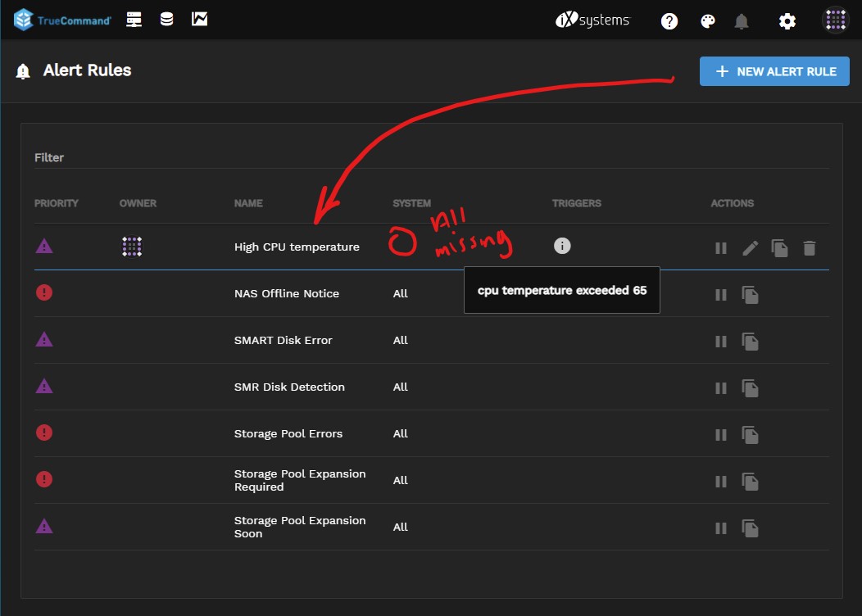The height and width of the screenshot is (616, 862).
Task: Click the bell icon beside Alert Rules title
Action: point(23,71)
